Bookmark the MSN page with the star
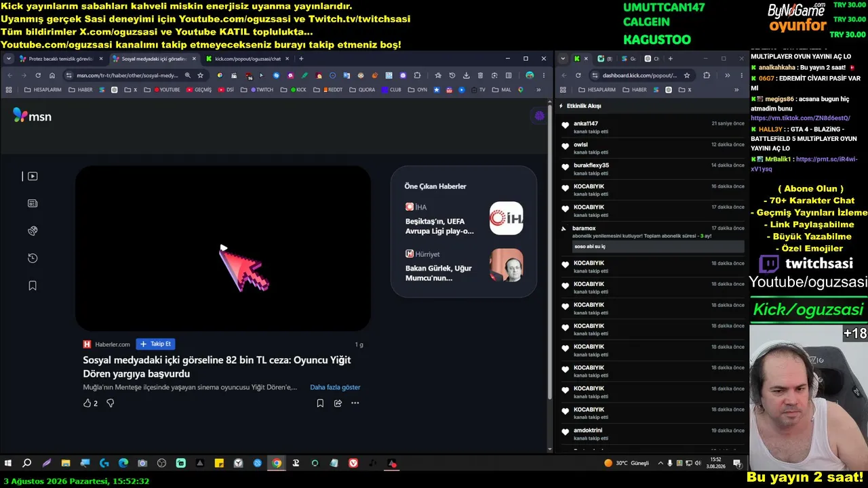Viewport: 868px width, 488px height. (200, 75)
